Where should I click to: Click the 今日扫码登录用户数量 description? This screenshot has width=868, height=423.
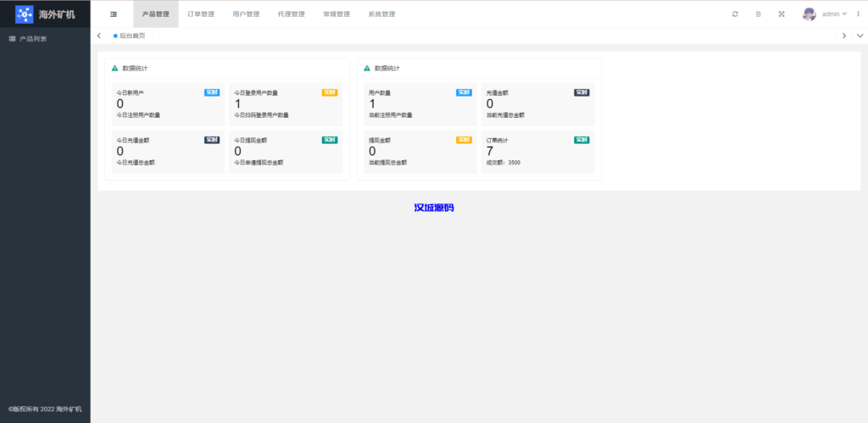261,115
